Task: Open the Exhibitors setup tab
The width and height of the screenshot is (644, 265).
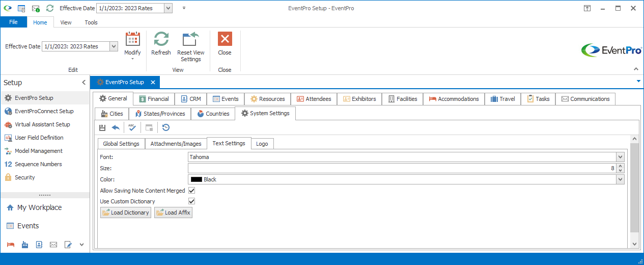Action: 359,99
